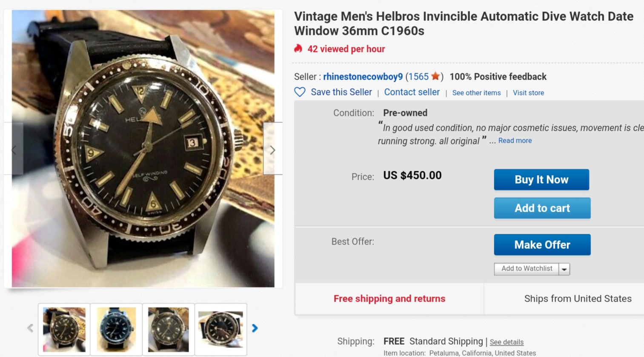Screen dimensions: 644x357
Task: Expand condition description with Read more
Action: [x=515, y=141]
